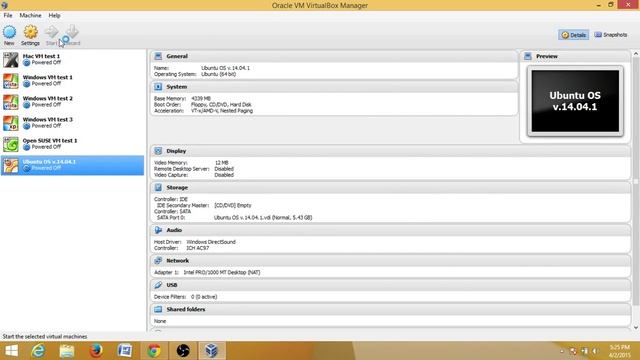Click the volume icon in system tray
The height and width of the screenshot is (360, 640).
tap(596, 351)
